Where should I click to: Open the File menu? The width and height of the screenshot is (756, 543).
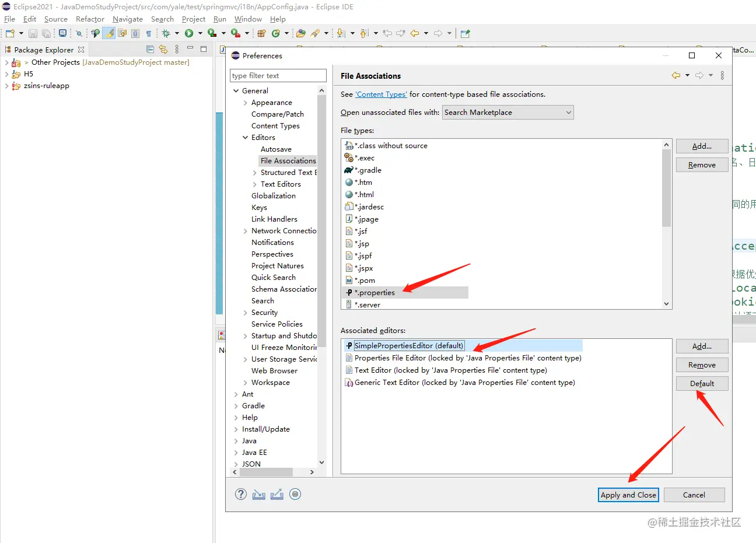(10, 19)
